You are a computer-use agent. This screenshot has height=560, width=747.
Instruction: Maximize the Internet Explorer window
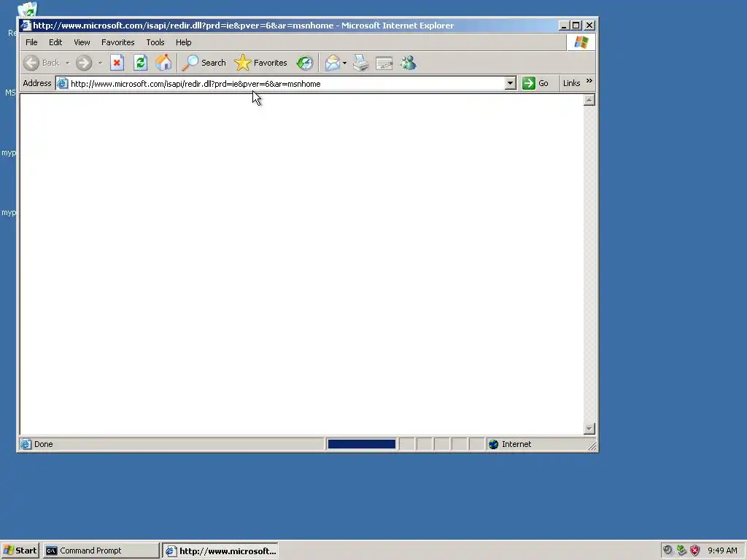click(x=576, y=26)
